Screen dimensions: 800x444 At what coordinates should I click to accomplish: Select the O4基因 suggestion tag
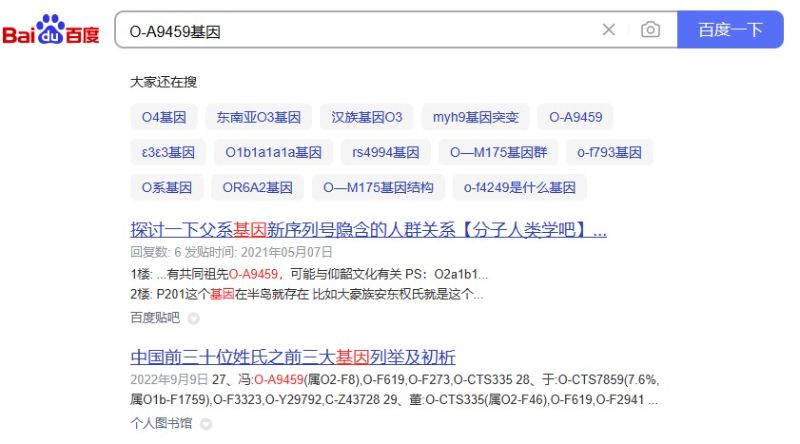point(164,117)
